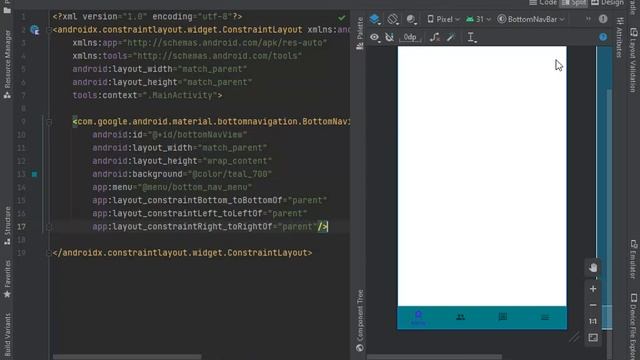Open the Component Tree side panel
Viewport: 640px width, 360px height.
click(360, 320)
